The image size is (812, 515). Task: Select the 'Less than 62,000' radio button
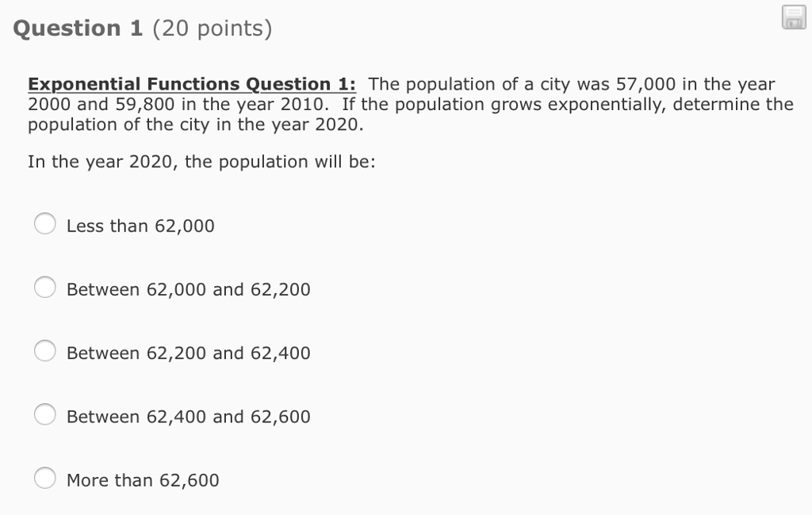point(45,223)
